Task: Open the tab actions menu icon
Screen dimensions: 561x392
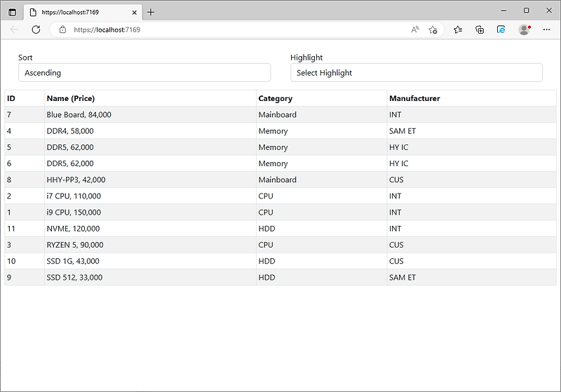Action: (x=12, y=12)
